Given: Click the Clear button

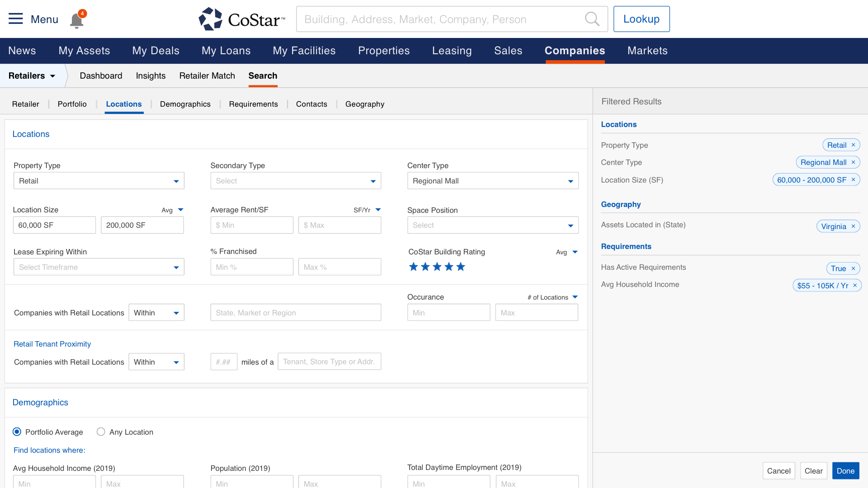Looking at the screenshot, I should click(813, 471).
